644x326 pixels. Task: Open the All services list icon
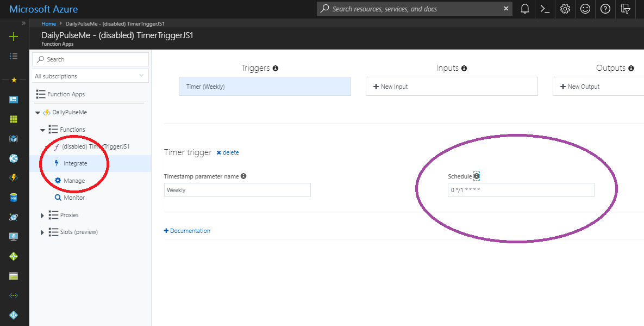click(x=14, y=56)
